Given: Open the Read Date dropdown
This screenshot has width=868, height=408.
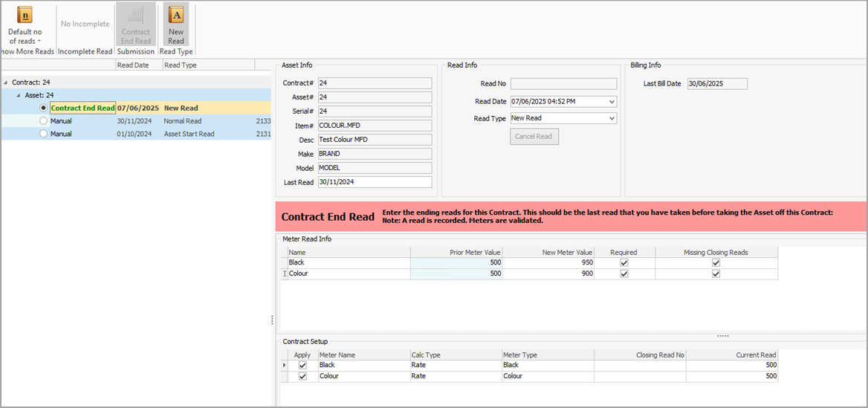Looking at the screenshot, I should pyautogui.click(x=612, y=102).
